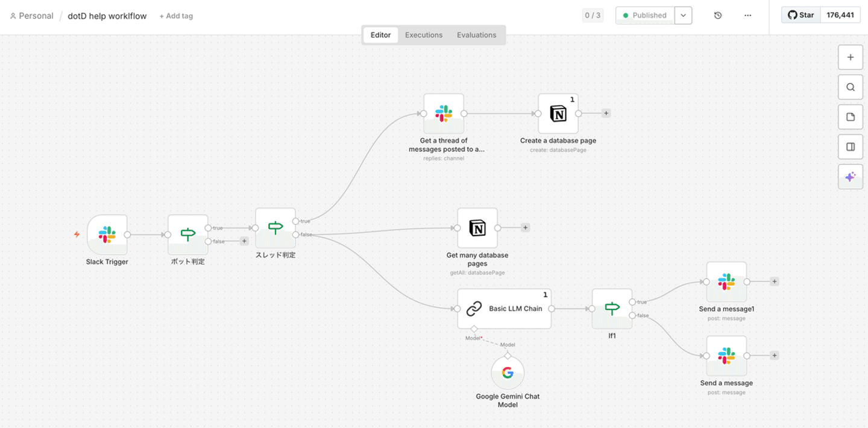Select the ボット判定 If node
Image resolution: width=868 pixels, height=428 pixels.
188,234
